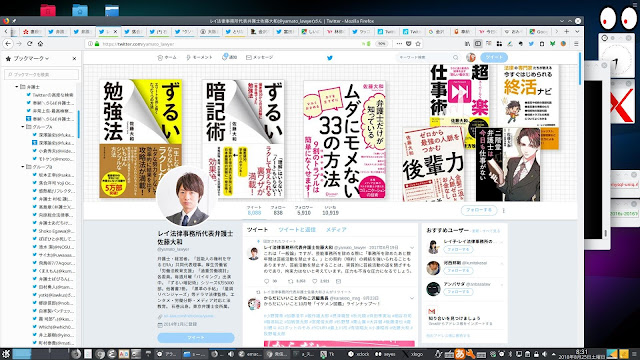
Task: Click the 90% zoom level indicator
Action: point(381,44)
